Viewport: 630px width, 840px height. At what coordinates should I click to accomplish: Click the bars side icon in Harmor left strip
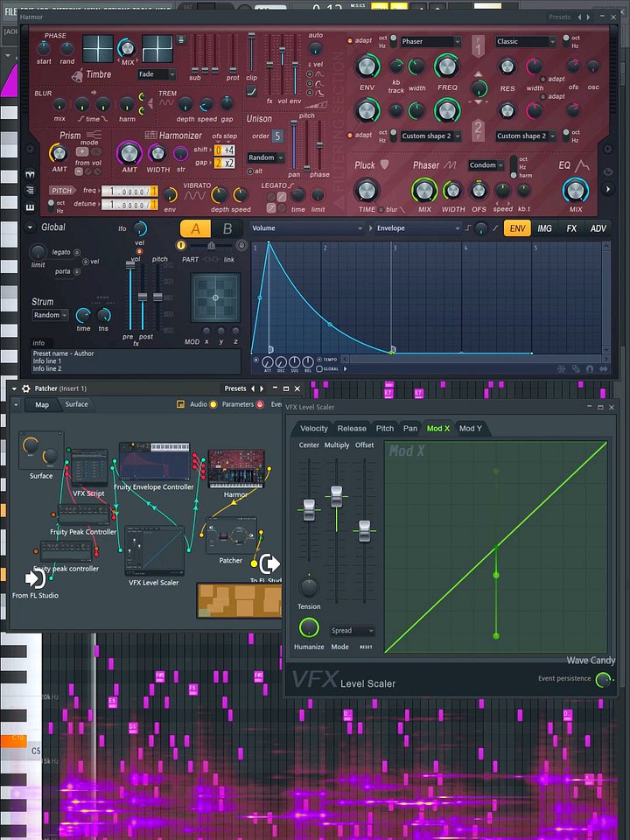click(30, 190)
